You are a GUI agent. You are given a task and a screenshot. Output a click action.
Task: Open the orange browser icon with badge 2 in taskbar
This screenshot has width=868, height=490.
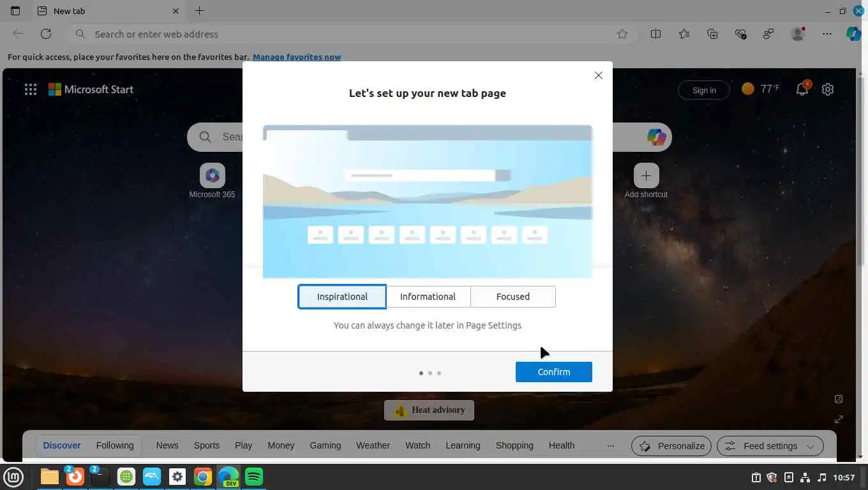tap(75, 476)
